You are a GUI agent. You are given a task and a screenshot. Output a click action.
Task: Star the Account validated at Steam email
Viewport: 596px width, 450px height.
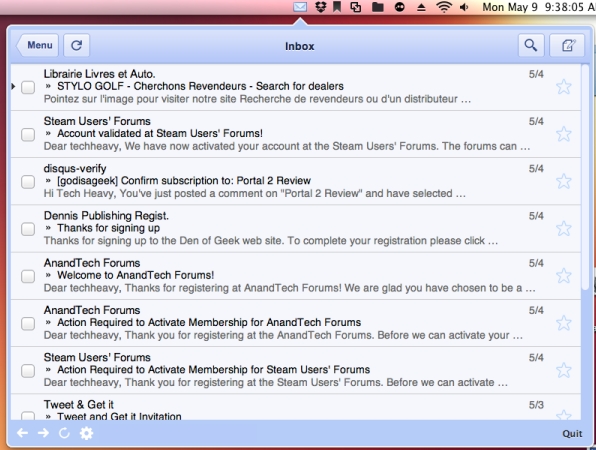point(564,134)
